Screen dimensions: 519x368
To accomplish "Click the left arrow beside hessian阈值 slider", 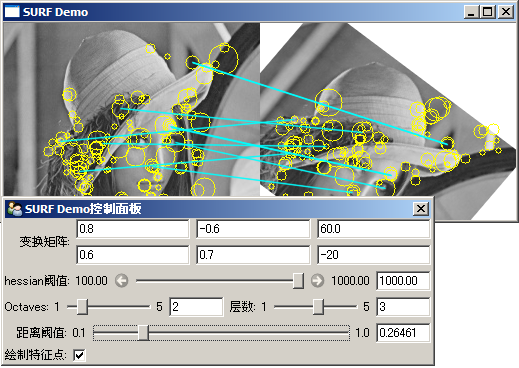I will pos(122,281).
